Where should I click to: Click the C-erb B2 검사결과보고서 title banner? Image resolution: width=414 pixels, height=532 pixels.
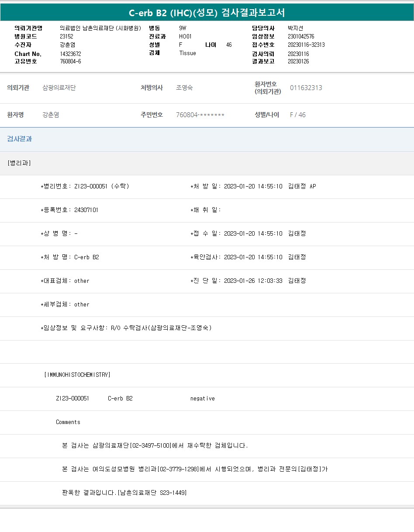(x=207, y=13)
